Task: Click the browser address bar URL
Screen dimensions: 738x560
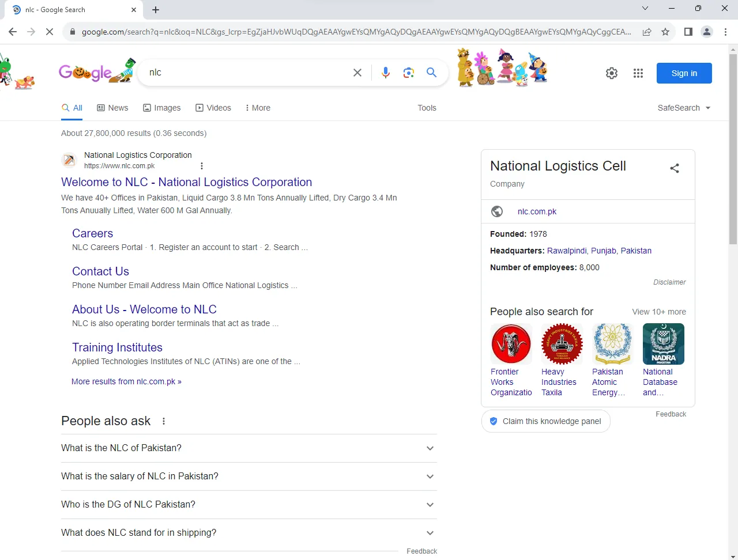Action: point(356,32)
